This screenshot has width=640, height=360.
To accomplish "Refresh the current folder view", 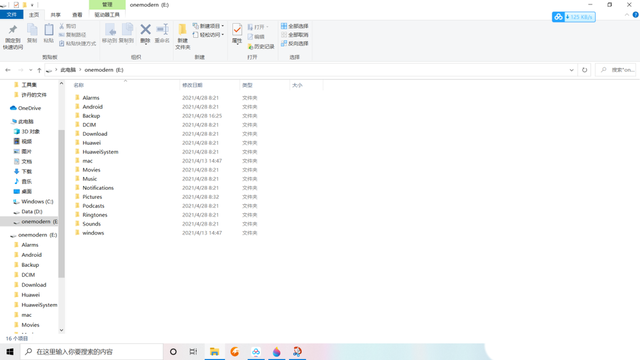I will [x=584, y=70].
